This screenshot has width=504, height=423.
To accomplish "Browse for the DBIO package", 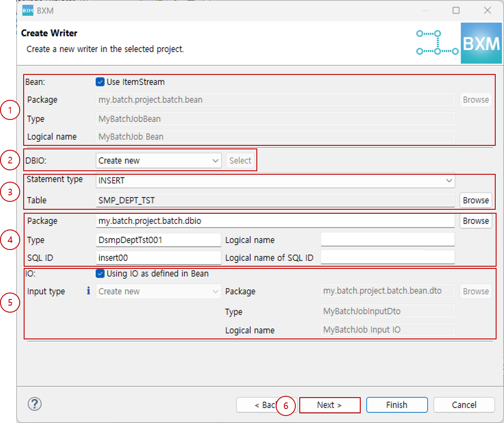I will 475,221.
